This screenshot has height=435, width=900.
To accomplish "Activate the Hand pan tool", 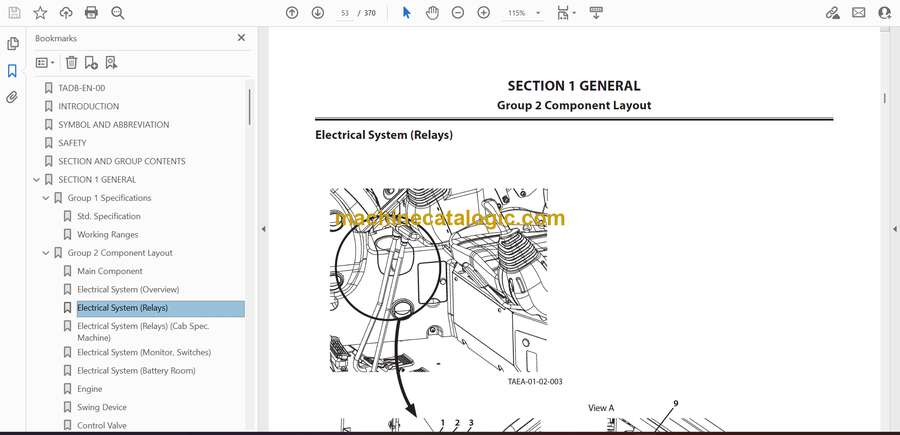I will [x=432, y=13].
